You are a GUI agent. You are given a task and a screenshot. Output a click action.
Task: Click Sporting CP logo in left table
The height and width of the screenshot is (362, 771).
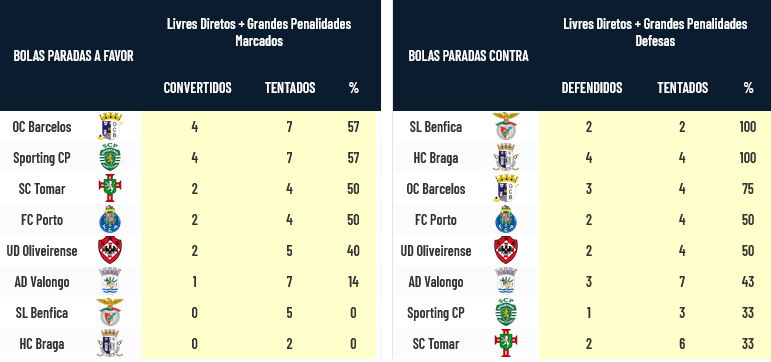[110, 158]
